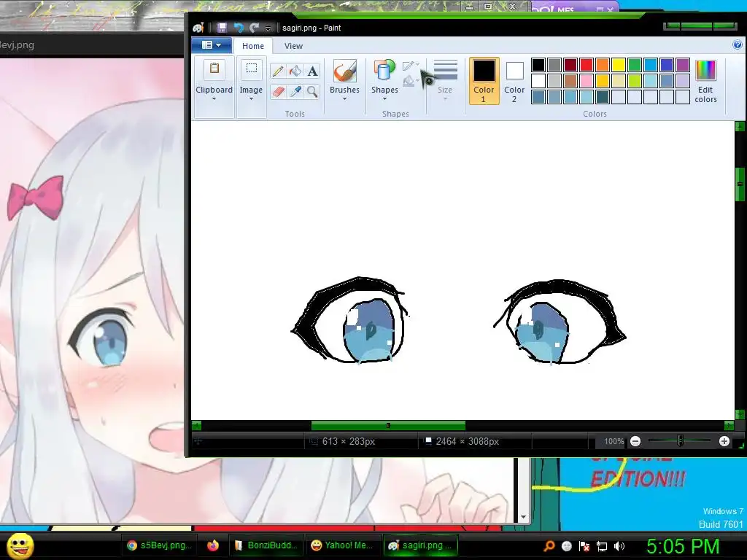Click the Paste clipboard icon
This screenshot has height=560, width=747.
click(x=214, y=69)
